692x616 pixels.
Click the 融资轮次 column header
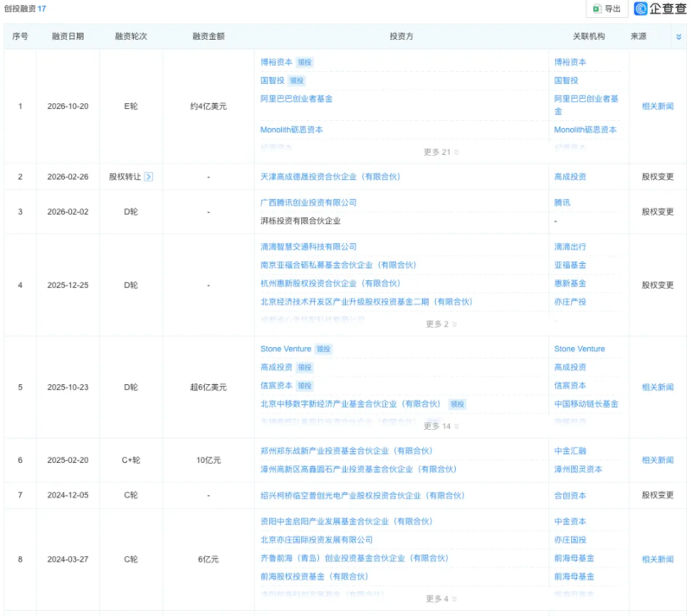tap(131, 36)
